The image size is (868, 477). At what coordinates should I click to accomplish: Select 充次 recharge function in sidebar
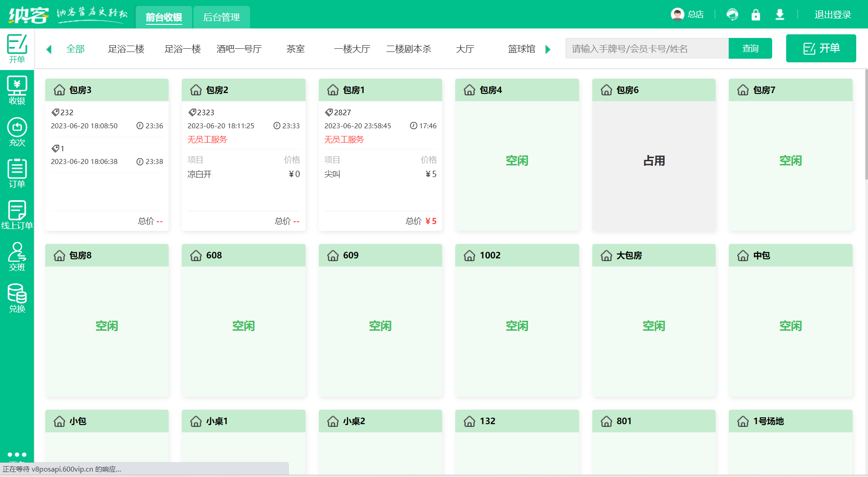[17, 131]
